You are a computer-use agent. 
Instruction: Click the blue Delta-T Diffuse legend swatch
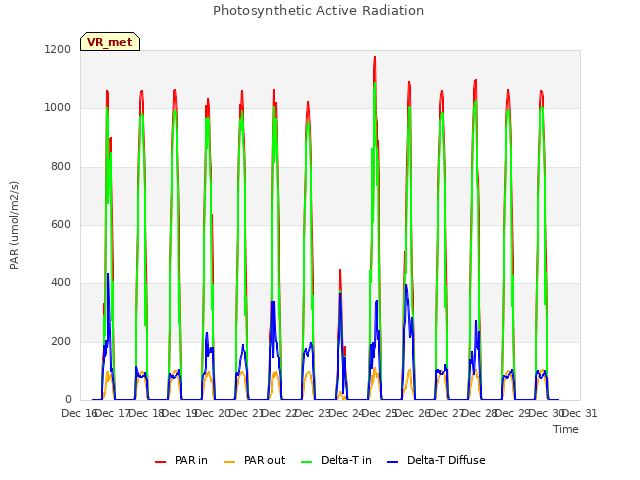click(x=392, y=462)
